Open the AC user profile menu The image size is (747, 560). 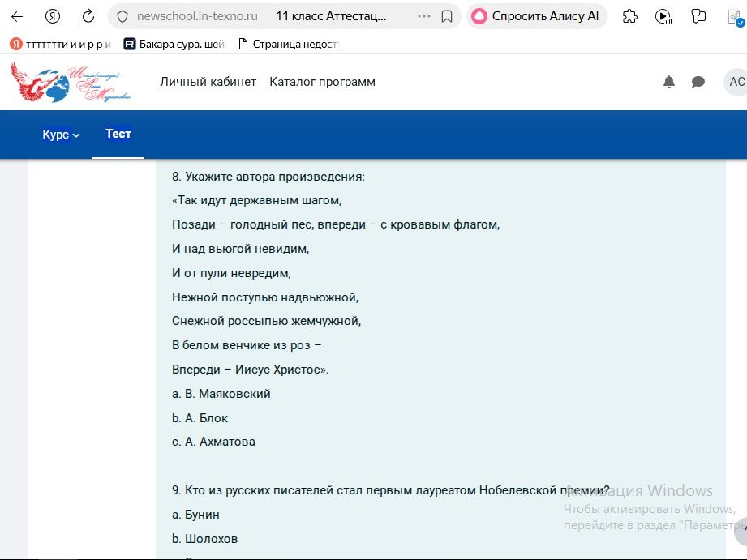pyautogui.click(x=736, y=82)
